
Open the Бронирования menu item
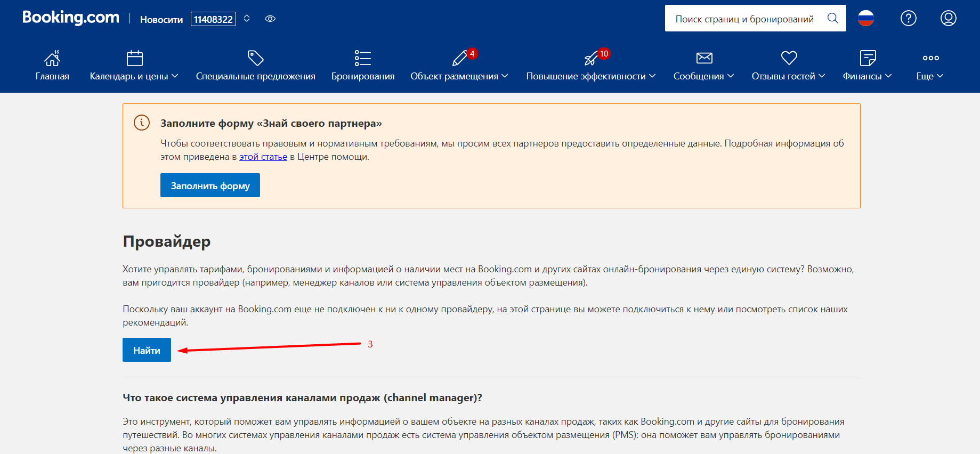coord(363,76)
